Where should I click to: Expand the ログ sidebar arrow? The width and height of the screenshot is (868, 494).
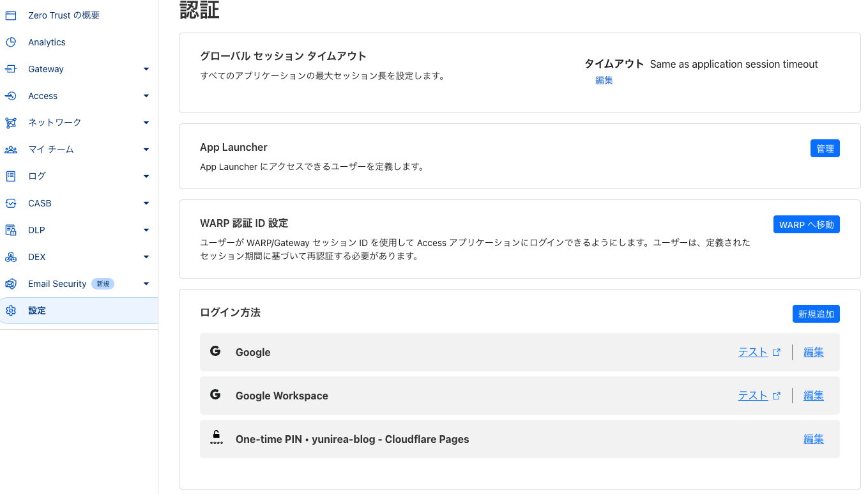click(146, 176)
